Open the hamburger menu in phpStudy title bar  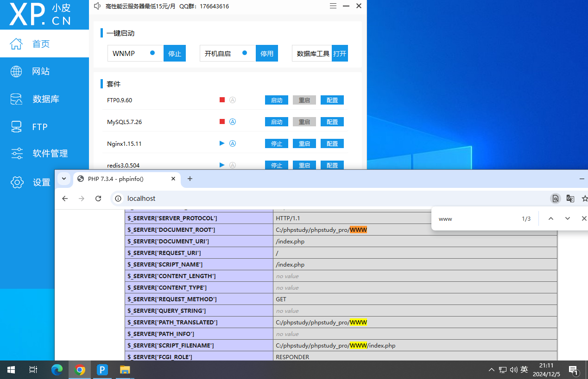pyautogui.click(x=333, y=6)
